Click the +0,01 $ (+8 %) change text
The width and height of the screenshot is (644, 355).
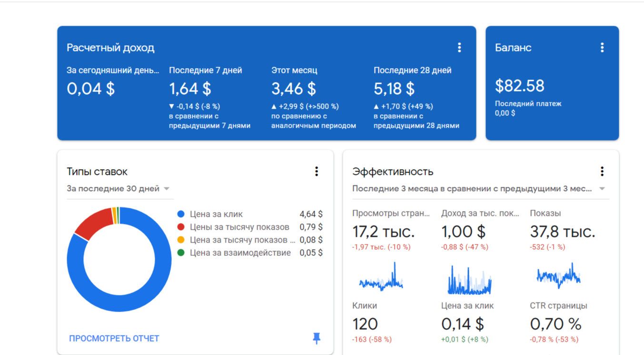point(465,340)
